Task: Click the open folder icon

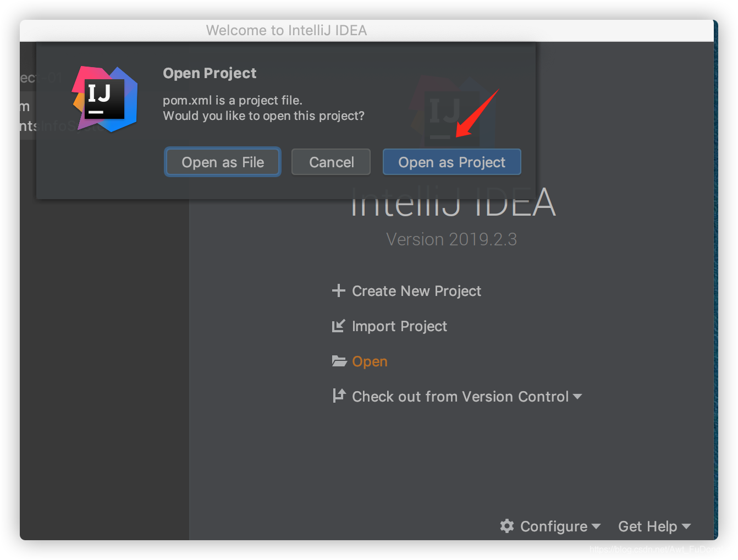Action: pyautogui.click(x=339, y=361)
